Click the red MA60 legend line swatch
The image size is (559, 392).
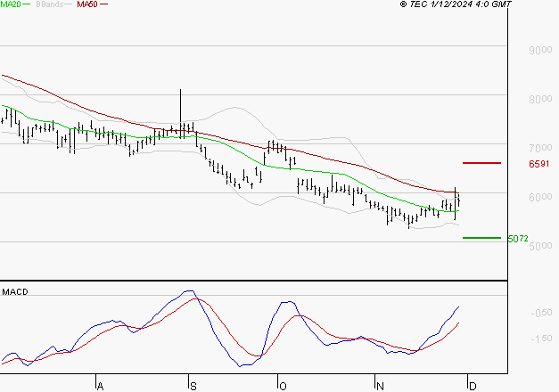click(x=103, y=5)
